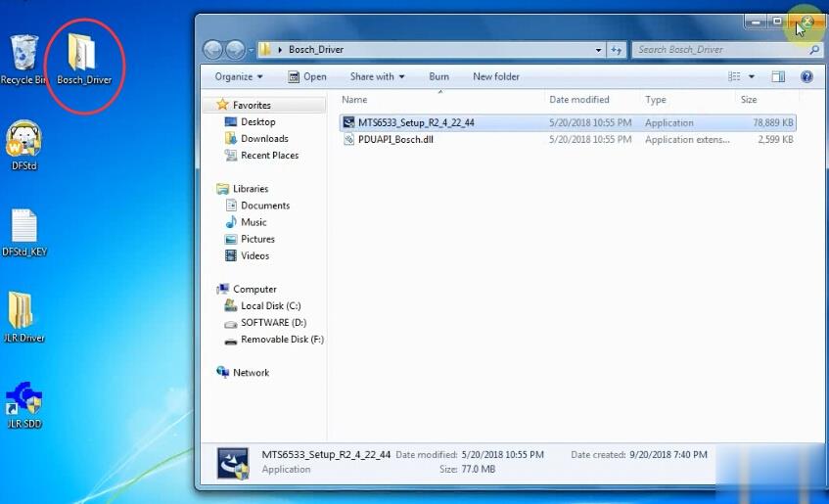Open the SOFTWARE (D:) drive

(x=273, y=323)
